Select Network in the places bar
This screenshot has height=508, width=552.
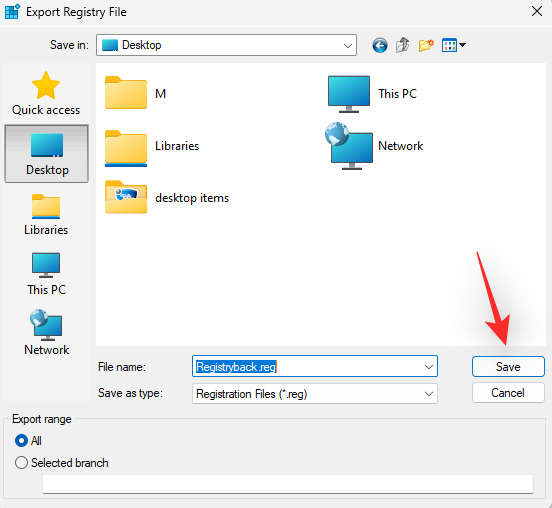[x=46, y=333]
